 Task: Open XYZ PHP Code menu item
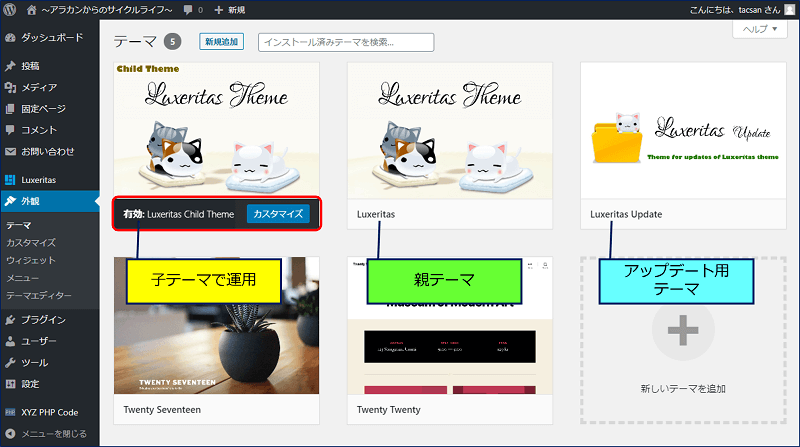50,412
